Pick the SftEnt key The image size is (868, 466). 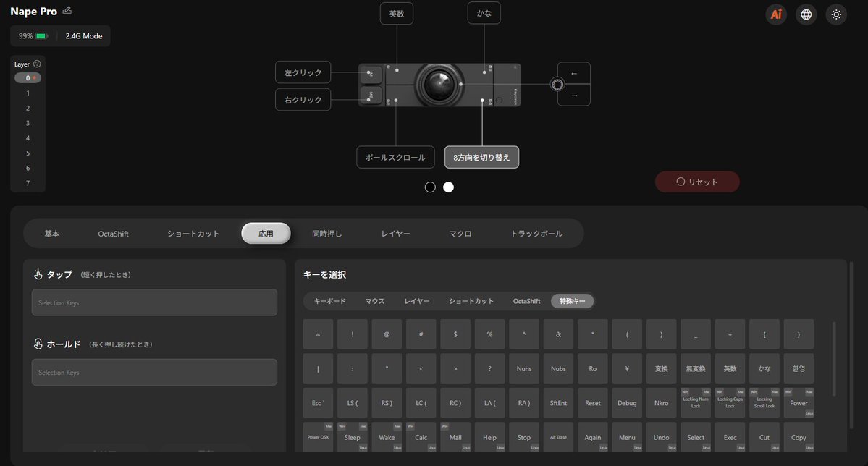tap(558, 403)
